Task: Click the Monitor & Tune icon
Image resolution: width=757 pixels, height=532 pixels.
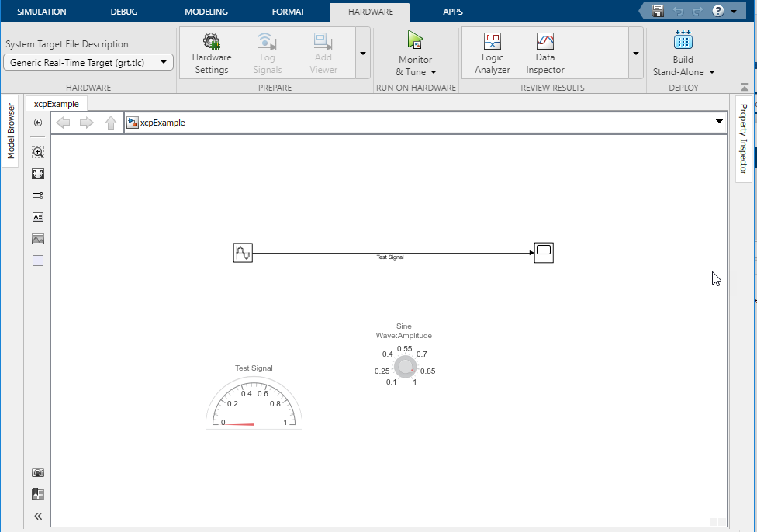Action: coord(415,40)
